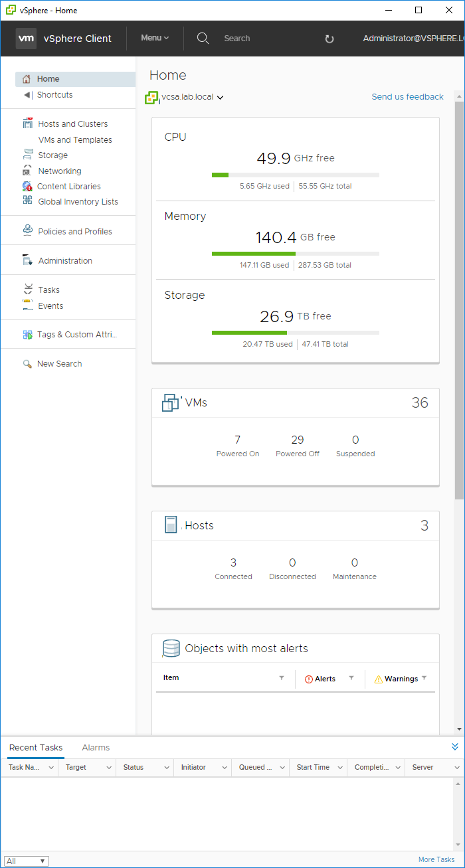
Task: Open the Administrator@VSPHERE user menu
Action: (x=413, y=39)
